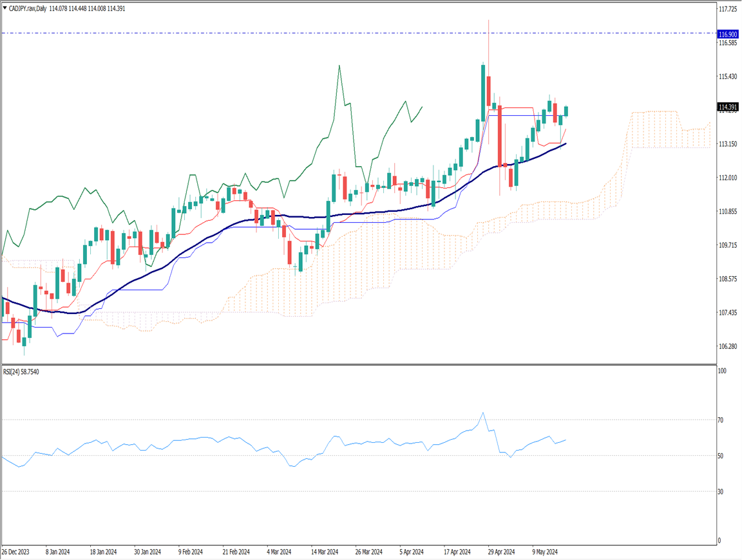This screenshot has width=742, height=560.
Task: Click the 112.010 price scale label
Action: pos(728,178)
